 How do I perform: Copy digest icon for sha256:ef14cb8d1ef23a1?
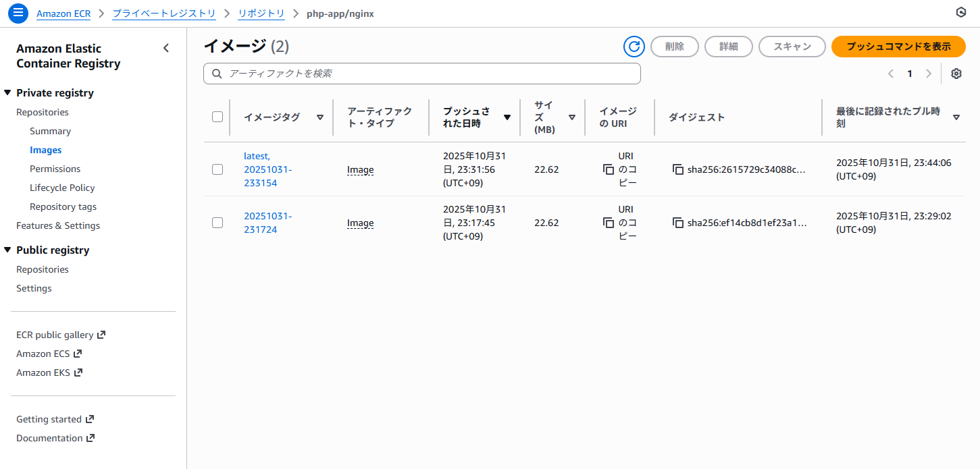[x=678, y=223]
